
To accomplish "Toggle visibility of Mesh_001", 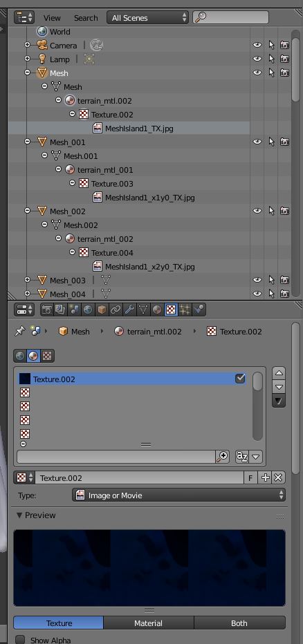I will tap(257, 142).
